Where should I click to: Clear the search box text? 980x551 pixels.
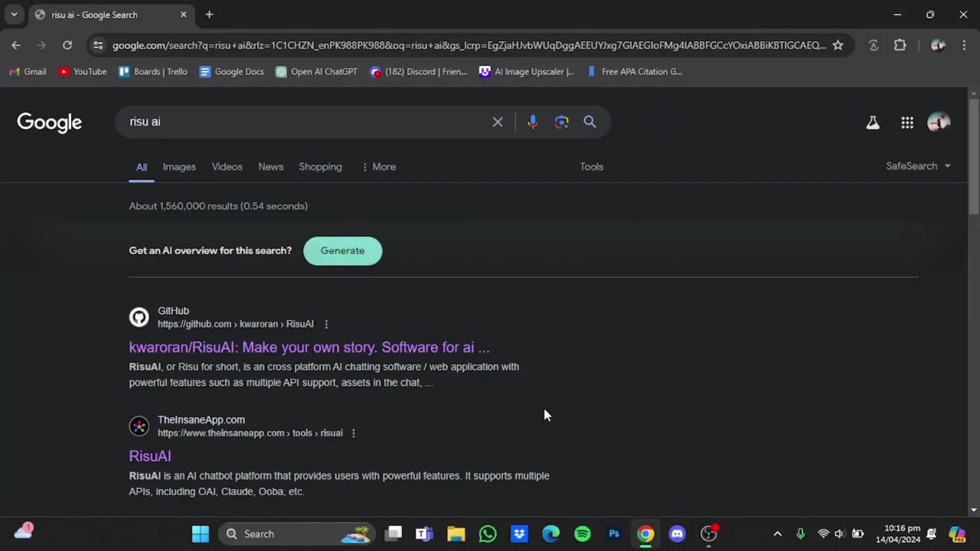(497, 122)
